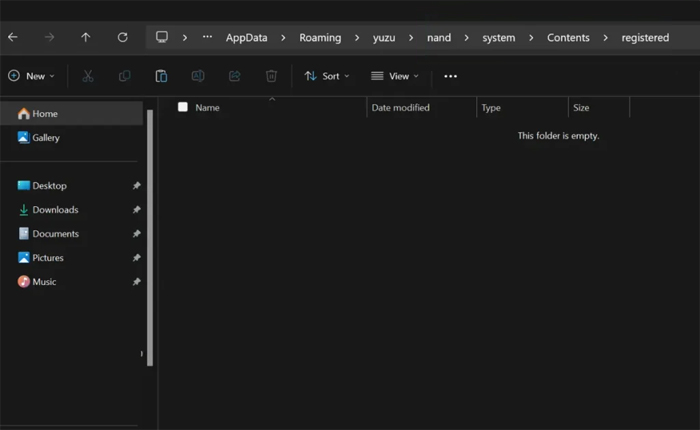Click the yuzu breadcrumb folder

point(385,38)
